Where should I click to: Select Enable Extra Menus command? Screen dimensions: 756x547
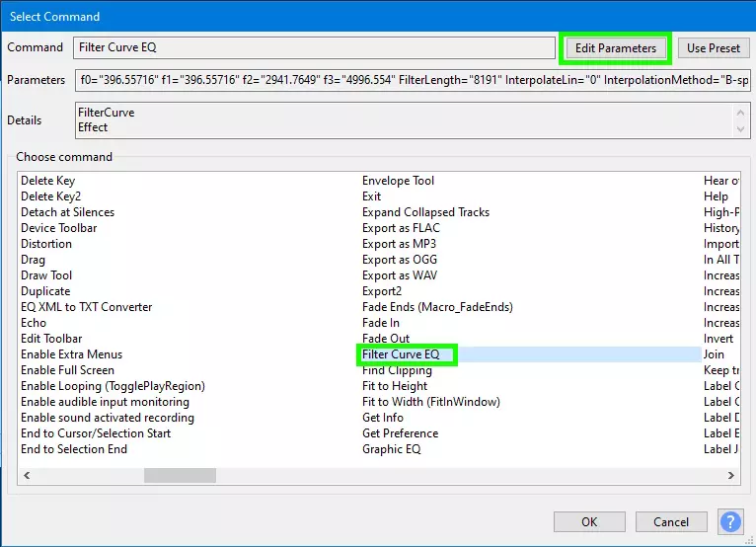coord(71,354)
